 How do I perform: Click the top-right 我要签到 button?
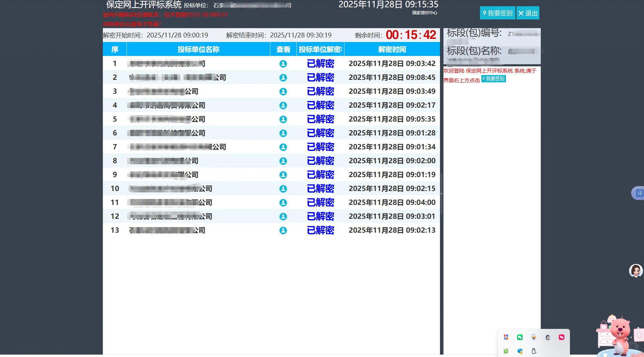coord(498,13)
